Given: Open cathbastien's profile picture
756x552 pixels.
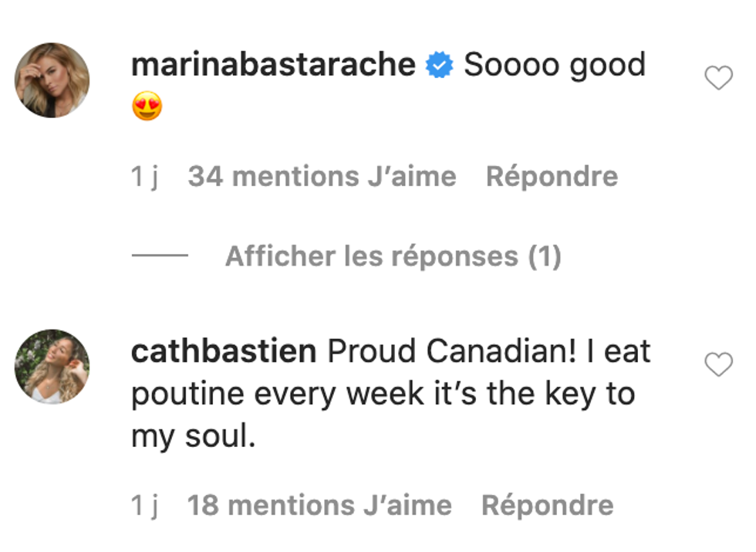Looking at the screenshot, I should [52, 367].
